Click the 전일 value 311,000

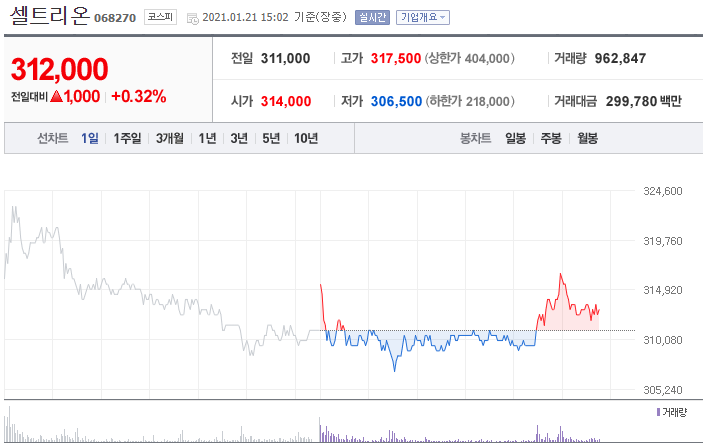285,58
